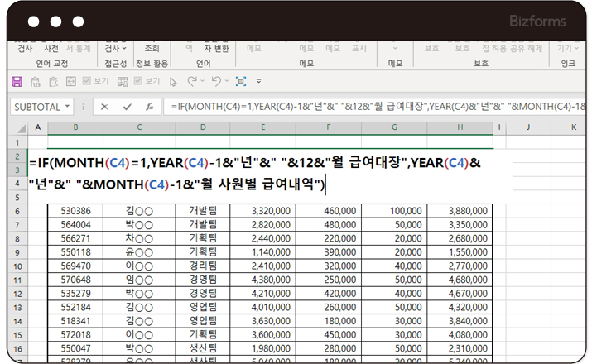Click the screenshot capture icon in toolbar
This screenshot has width=592, height=364.
tap(241, 81)
